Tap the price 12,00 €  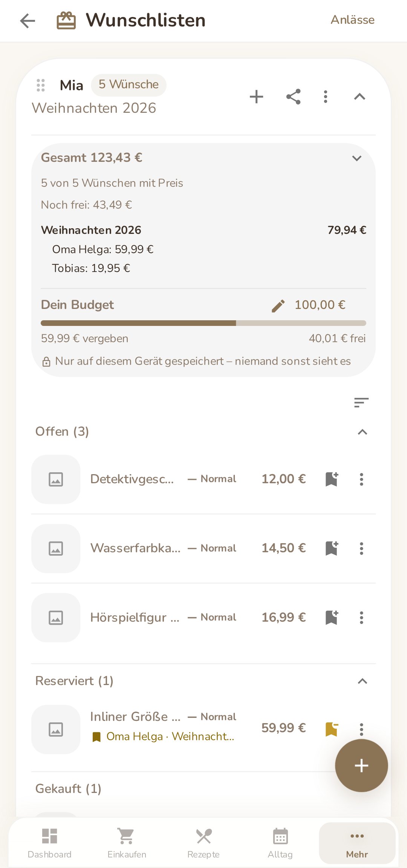284,479
